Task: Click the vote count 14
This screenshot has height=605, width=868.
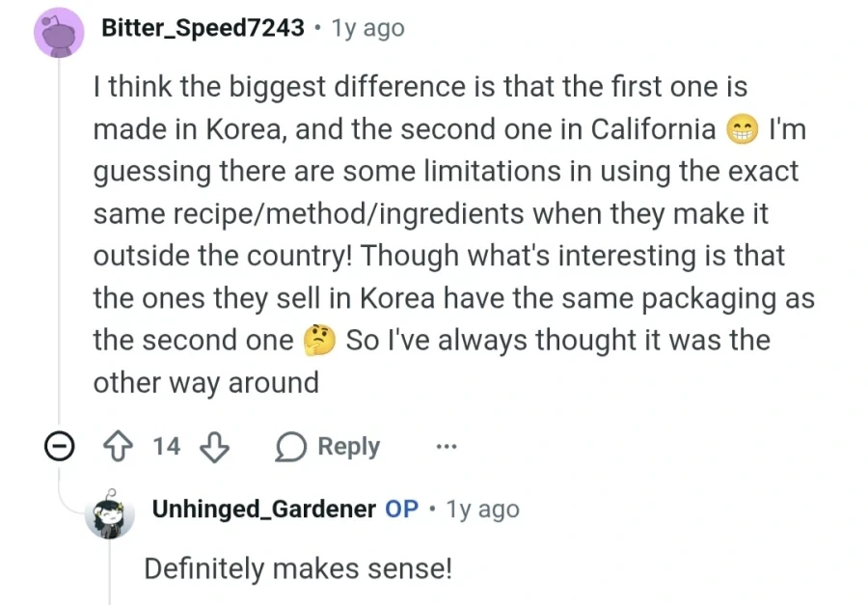Action: point(166,447)
